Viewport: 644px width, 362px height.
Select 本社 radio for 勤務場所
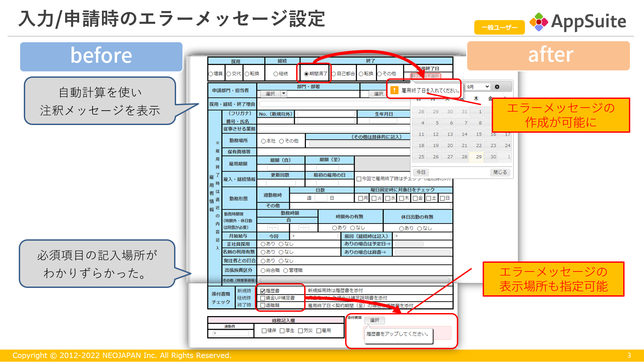point(263,141)
